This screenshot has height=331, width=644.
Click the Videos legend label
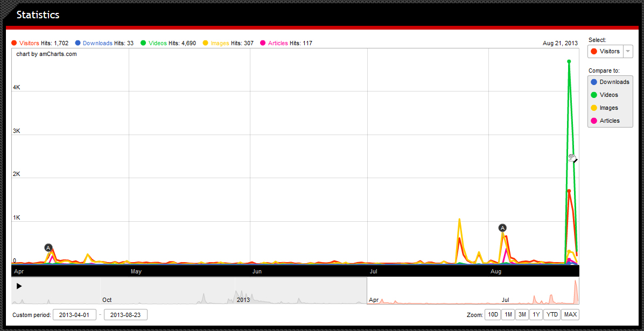click(x=158, y=43)
